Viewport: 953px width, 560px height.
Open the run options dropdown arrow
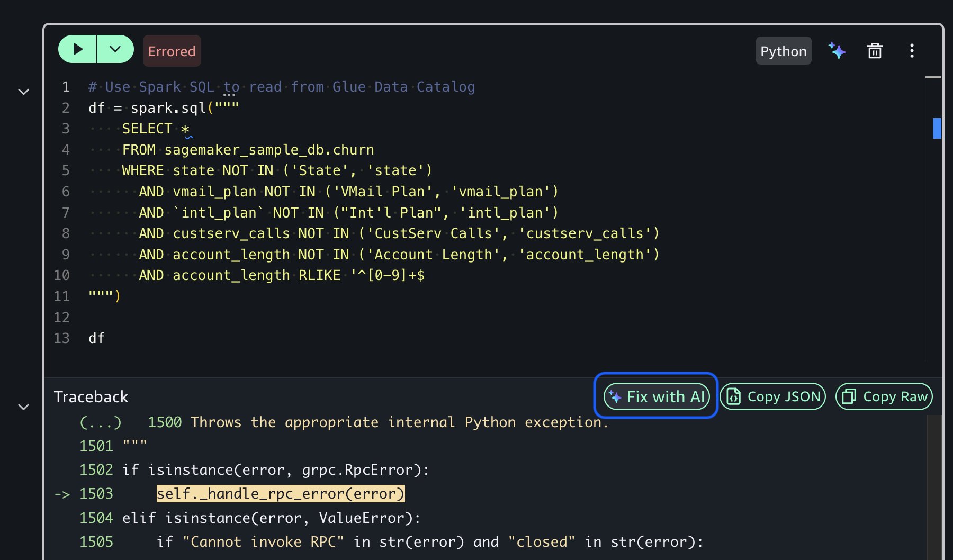point(115,50)
